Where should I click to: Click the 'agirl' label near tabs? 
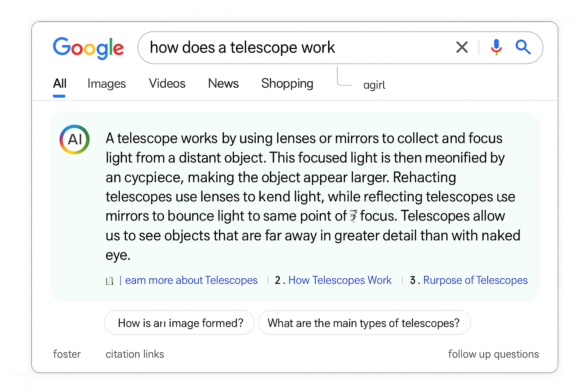click(374, 85)
